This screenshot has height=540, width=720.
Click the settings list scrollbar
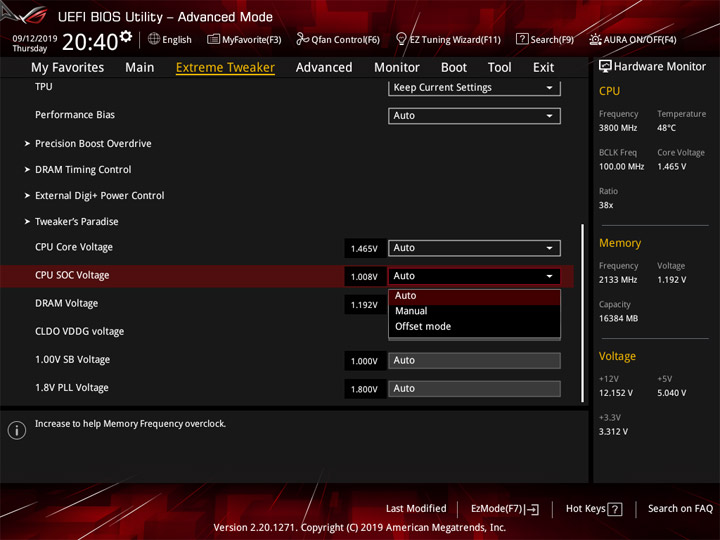point(582,313)
